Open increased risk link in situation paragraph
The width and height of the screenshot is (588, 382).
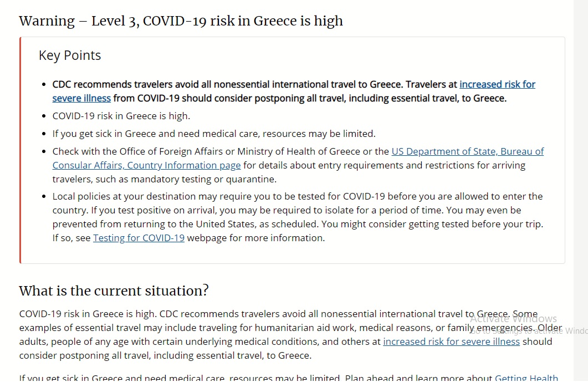(451, 342)
